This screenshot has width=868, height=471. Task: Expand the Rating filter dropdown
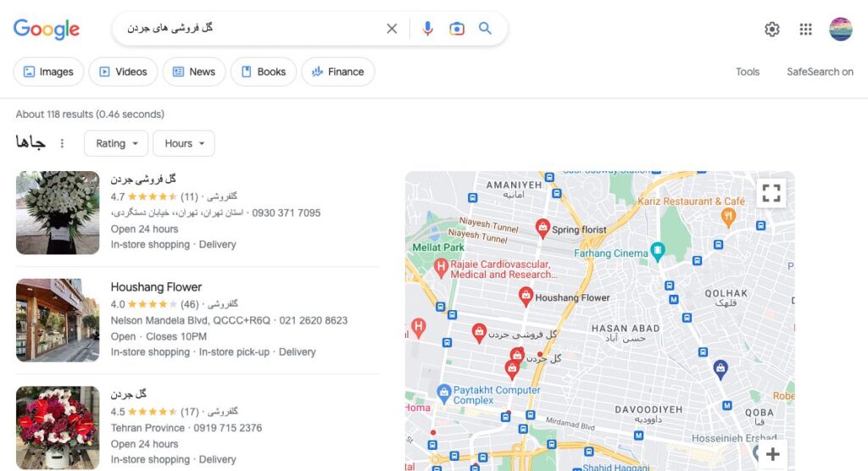coord(116,143)
